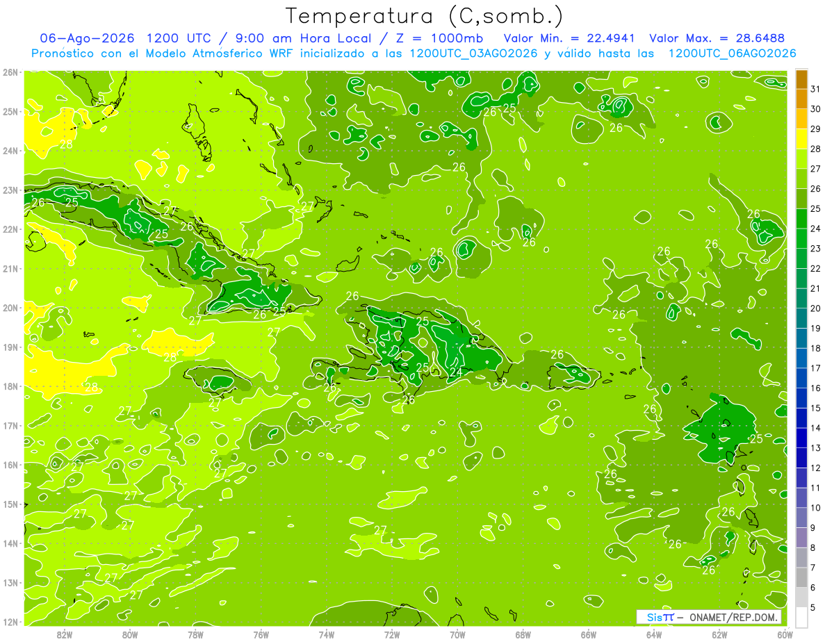The height and width of the screenshot is (644, 834).
Task: Select the 70W longitude axis label
Action: tap(457, 634)
